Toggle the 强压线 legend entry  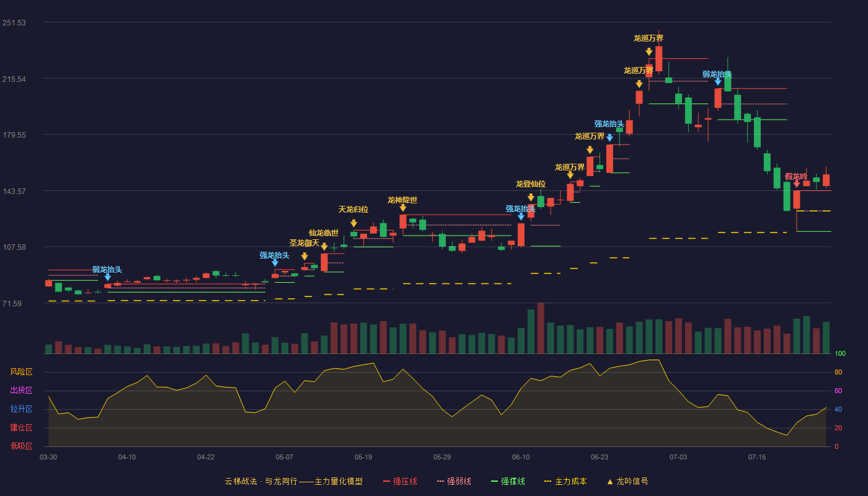click(x=400, y=481)
